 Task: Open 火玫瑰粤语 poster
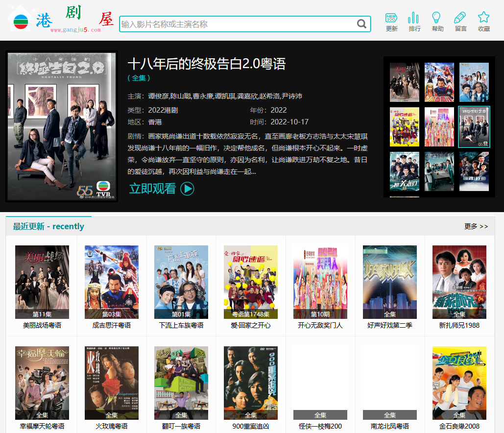coord(112,383)
